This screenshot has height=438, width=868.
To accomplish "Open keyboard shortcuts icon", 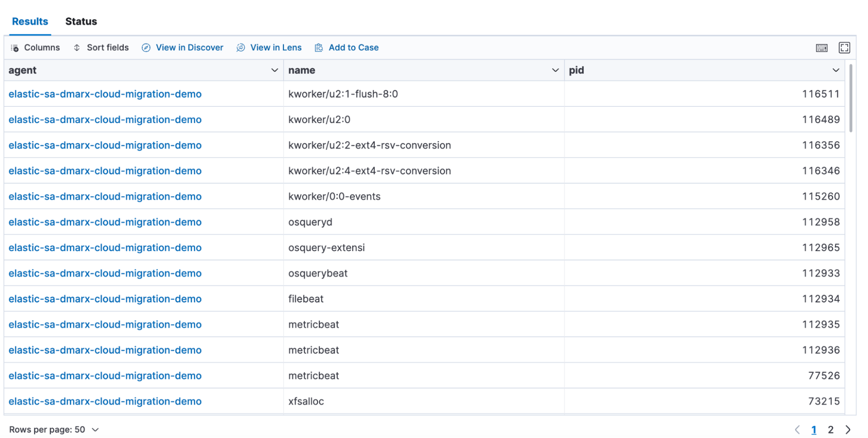I will [x=822, y=48].
